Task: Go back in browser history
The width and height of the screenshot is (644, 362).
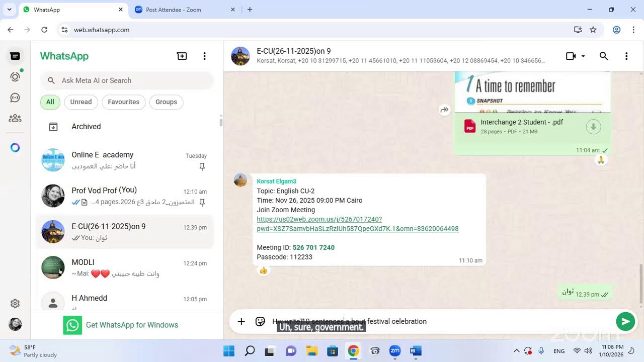Action: coord(11,30)
